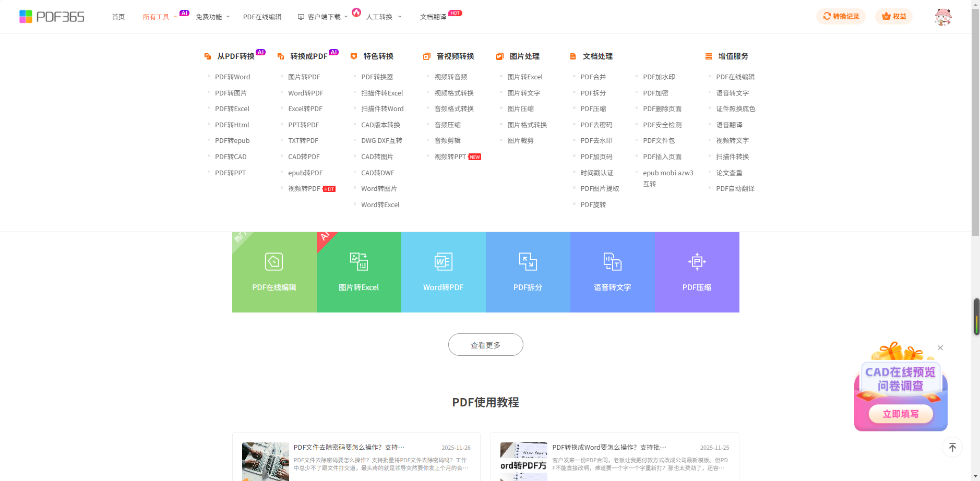Open the PDF拆分 tile icon
This screenshot has height=481, width=980.
click(528, 261)
